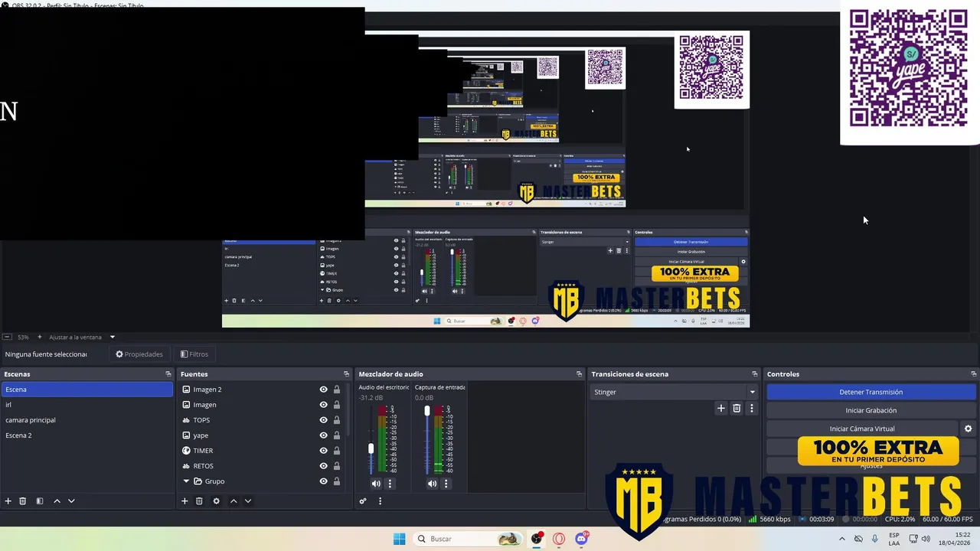Open the Windows Start menu
Image resolution: width=980 pixels, height=551 pixels.
399,539
